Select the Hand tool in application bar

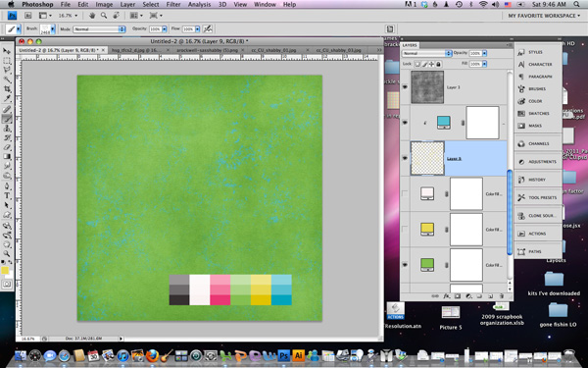(x=92, y=16)
